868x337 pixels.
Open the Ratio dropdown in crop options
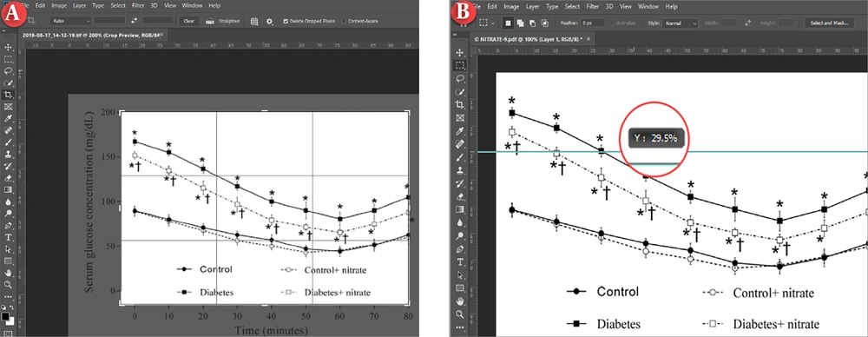coord(71,21)
